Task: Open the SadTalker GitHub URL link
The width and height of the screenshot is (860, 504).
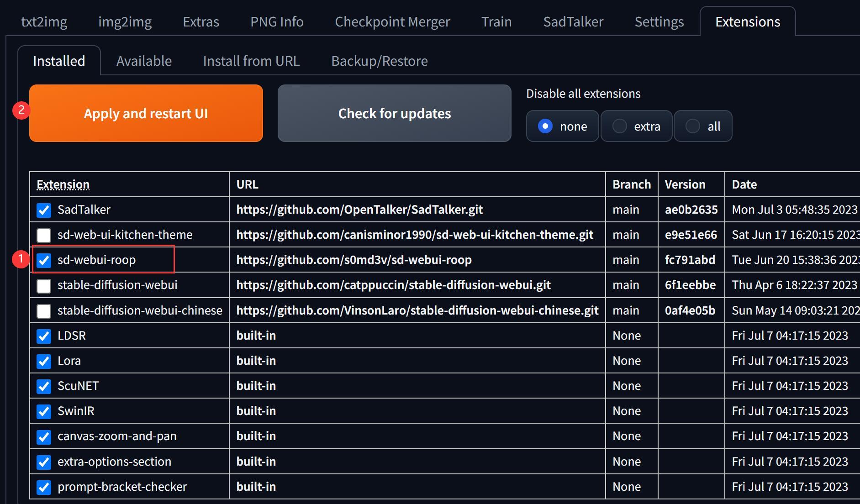Action: pos(359,210)
